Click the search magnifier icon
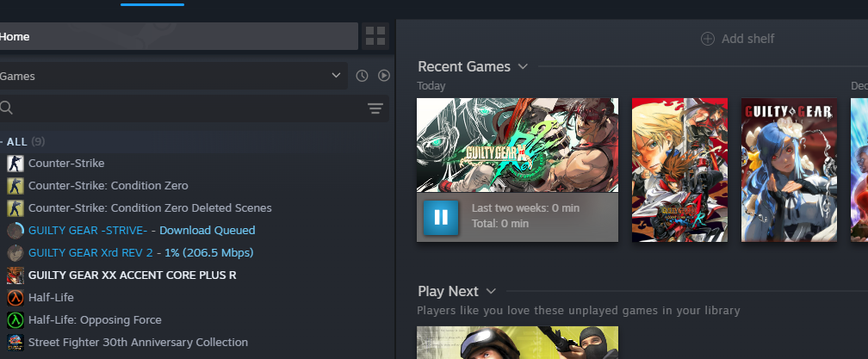This screenshot has width=868, height=359. tap(6, 108)
